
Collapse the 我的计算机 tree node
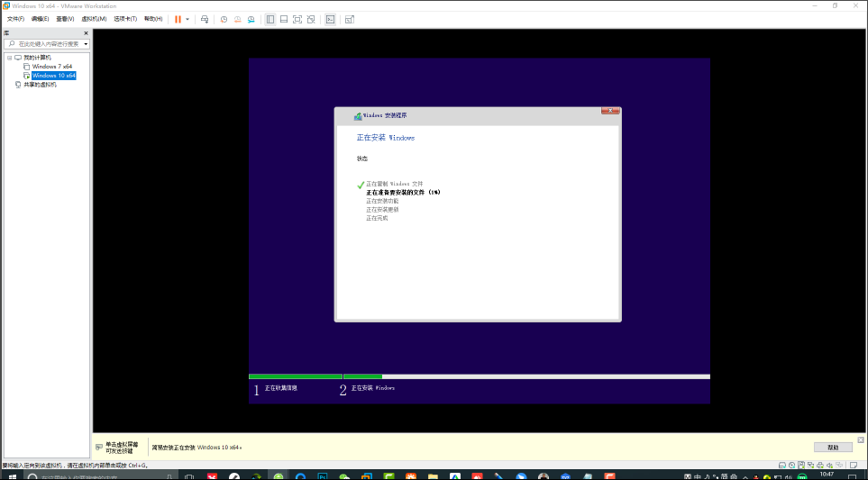(9, 58)
